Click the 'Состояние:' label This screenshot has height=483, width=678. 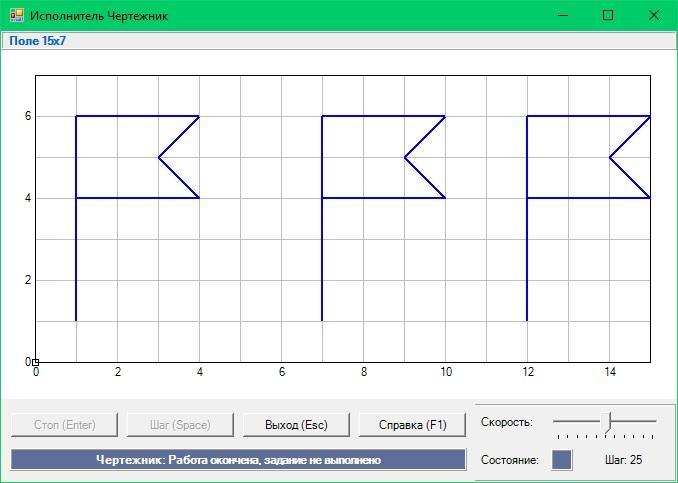pyautogui.click(x=510, y=460)
